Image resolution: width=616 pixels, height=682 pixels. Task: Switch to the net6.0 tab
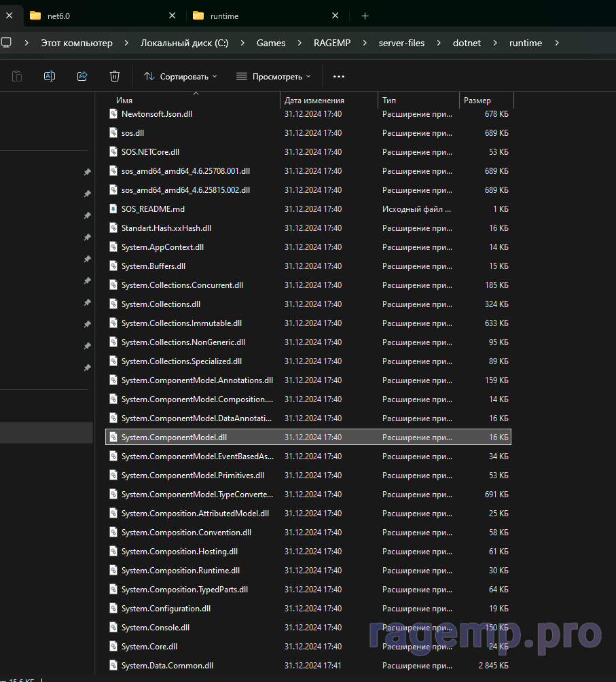point(95,16)
